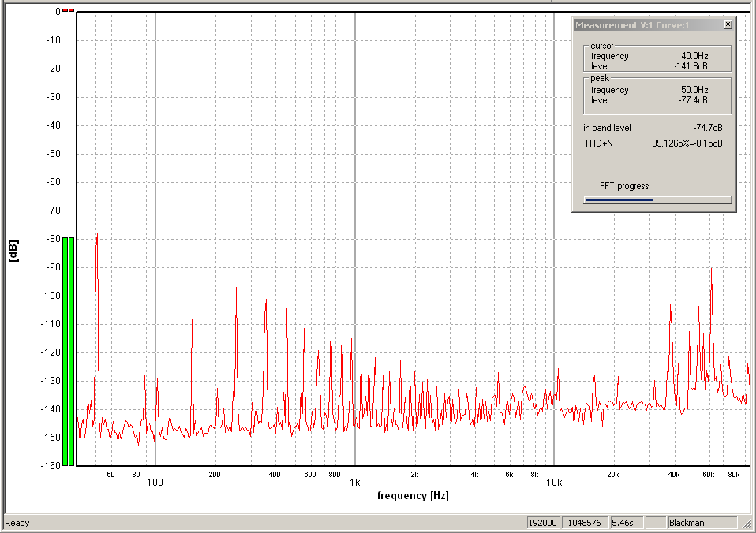Click the tallest spectrum peak at 50 Hz
Viewport: 756px width, 533px height.
[97, 237]
